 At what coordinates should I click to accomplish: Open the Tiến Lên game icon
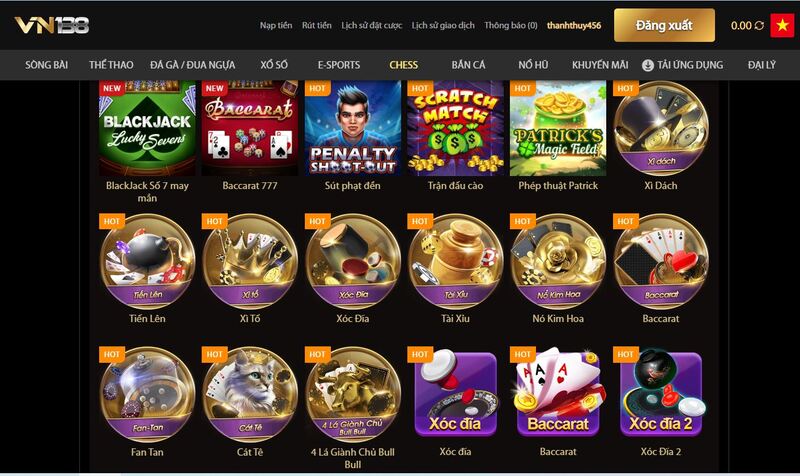pos(147,261)
